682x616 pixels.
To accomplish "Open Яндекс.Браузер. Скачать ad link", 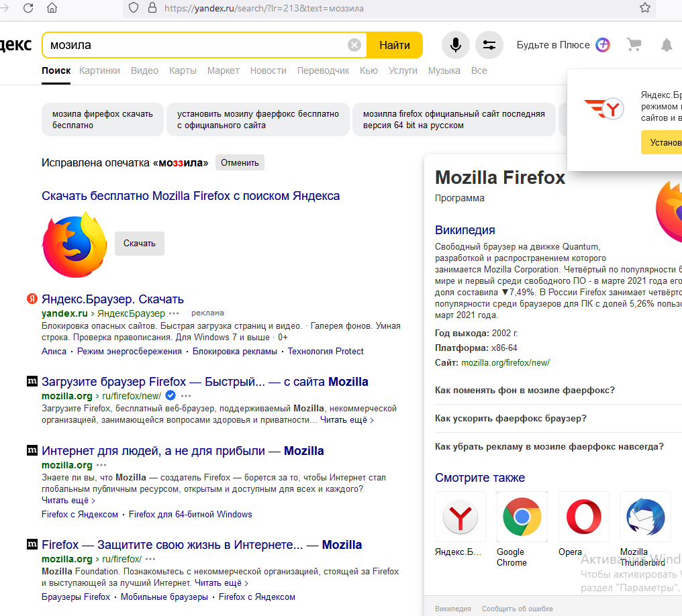I will (113, 299).
